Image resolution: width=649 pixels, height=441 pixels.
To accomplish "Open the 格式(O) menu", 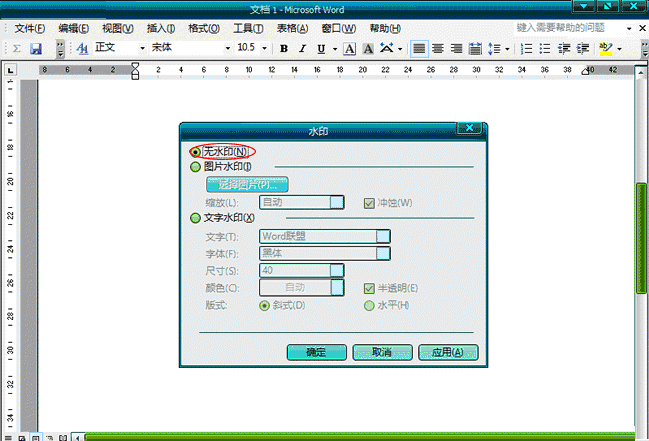I will pyautogui.click(x=204, y=29).
